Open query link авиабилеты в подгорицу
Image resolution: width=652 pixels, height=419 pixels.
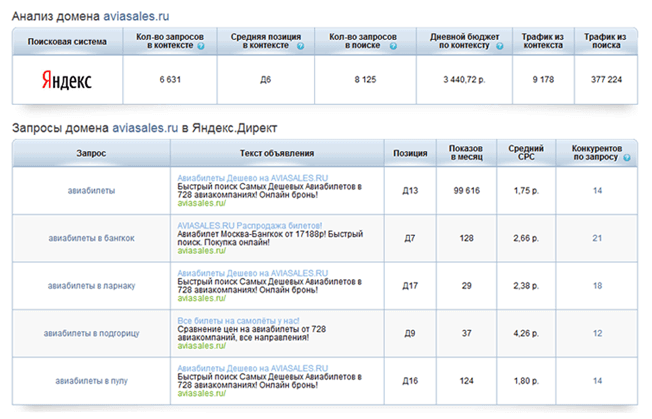pyautogui.click(x=91, y=333)
